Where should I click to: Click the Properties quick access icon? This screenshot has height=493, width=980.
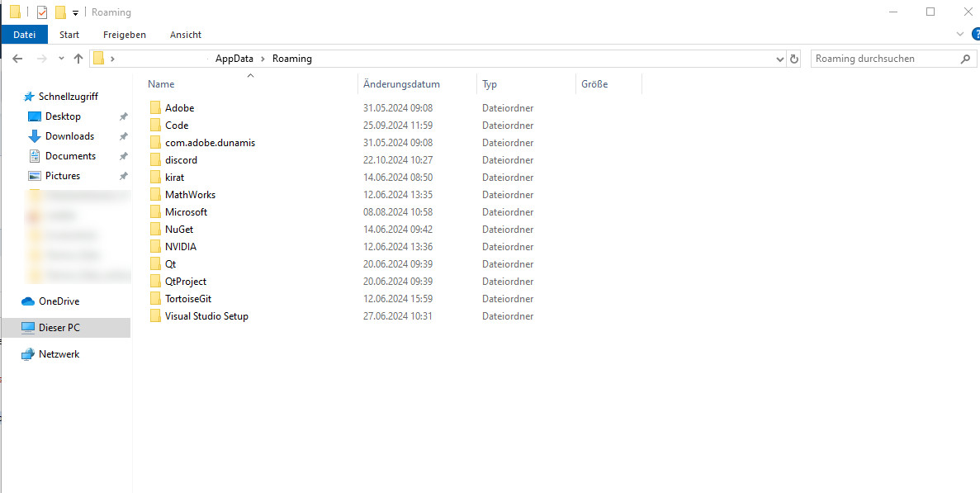42,12
